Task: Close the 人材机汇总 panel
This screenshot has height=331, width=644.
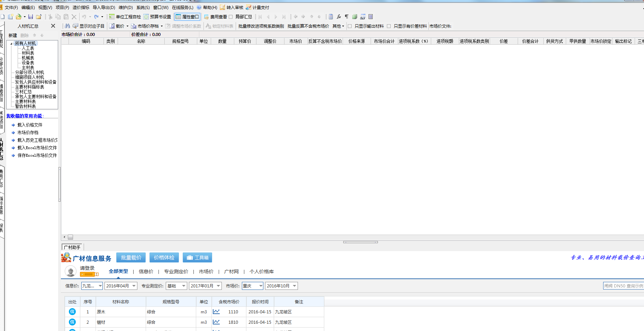Action: point(53,26)
